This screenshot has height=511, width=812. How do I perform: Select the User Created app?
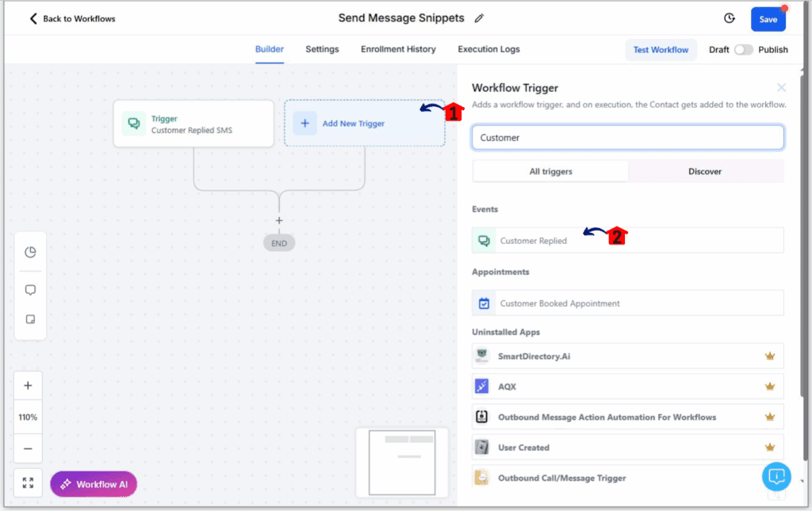628,448
